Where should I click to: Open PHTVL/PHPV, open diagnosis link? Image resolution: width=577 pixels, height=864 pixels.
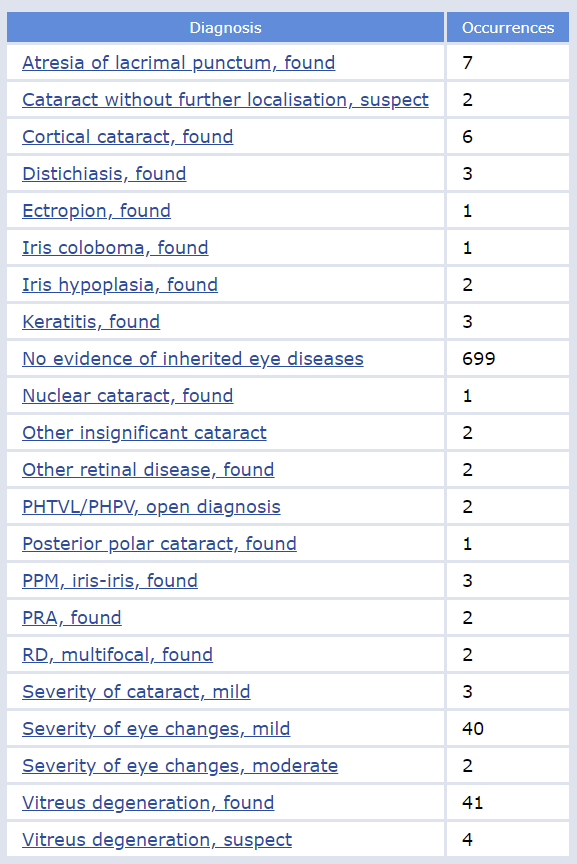[152, 507]
